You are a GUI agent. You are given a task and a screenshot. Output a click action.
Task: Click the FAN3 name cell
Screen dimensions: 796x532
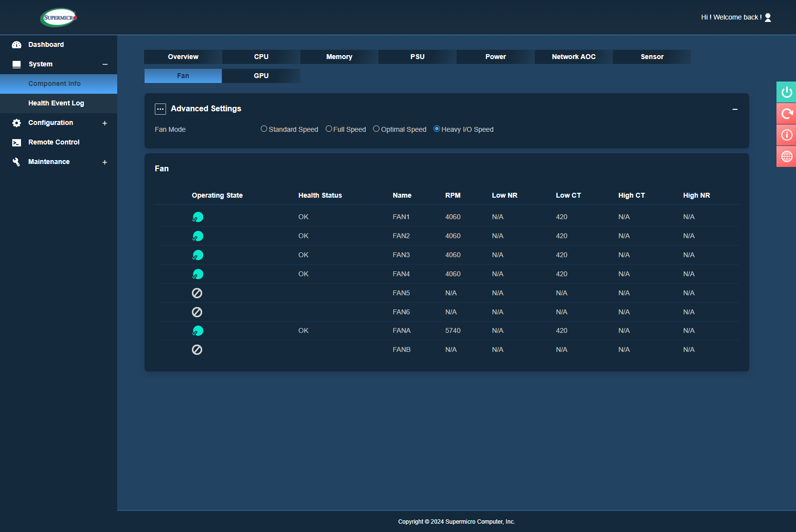(401, 255)
